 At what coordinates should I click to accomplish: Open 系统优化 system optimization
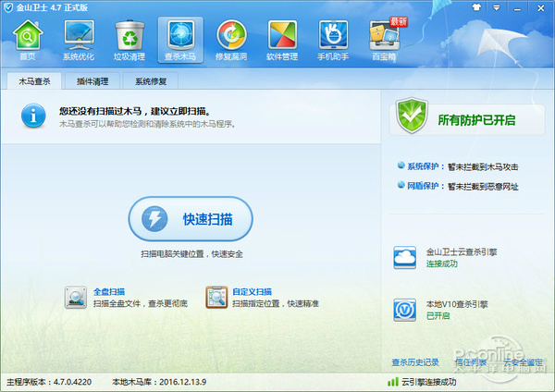click(x=79, y=40)
